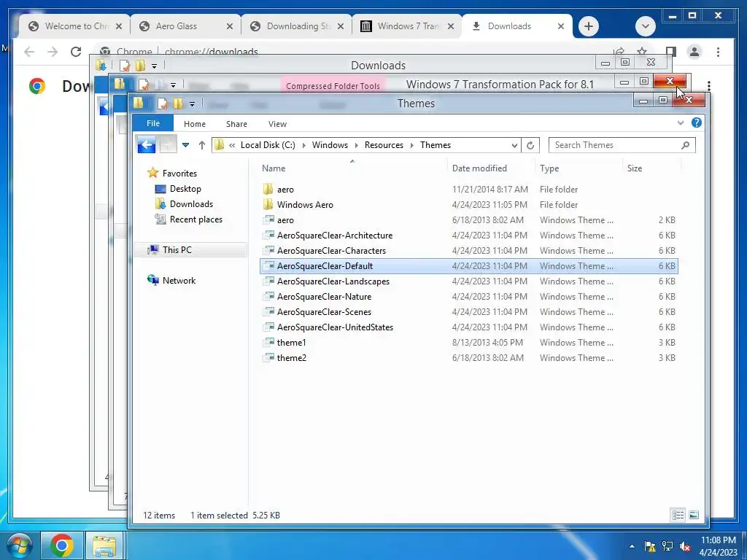Click Compressed Folder Tools tab
747x560 pixels.
tap(333, 86)
